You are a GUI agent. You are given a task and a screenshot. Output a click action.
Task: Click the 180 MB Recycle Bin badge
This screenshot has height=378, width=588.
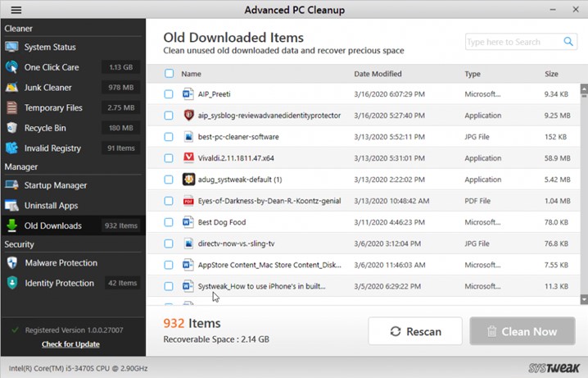(120, 128)
